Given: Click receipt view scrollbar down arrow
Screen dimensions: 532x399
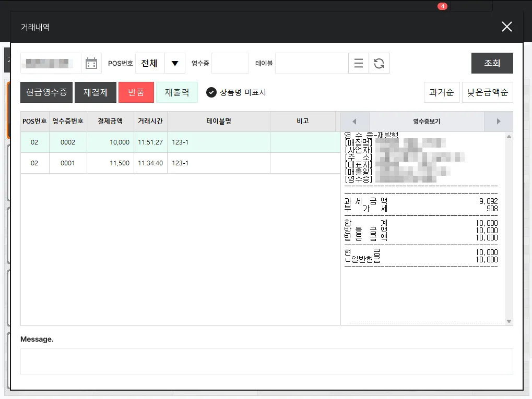Looking at the screenshot, I should [509, 321].
